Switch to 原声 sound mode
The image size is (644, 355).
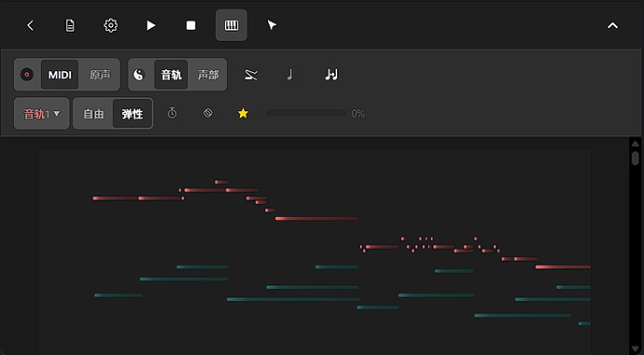click(100, 75)
